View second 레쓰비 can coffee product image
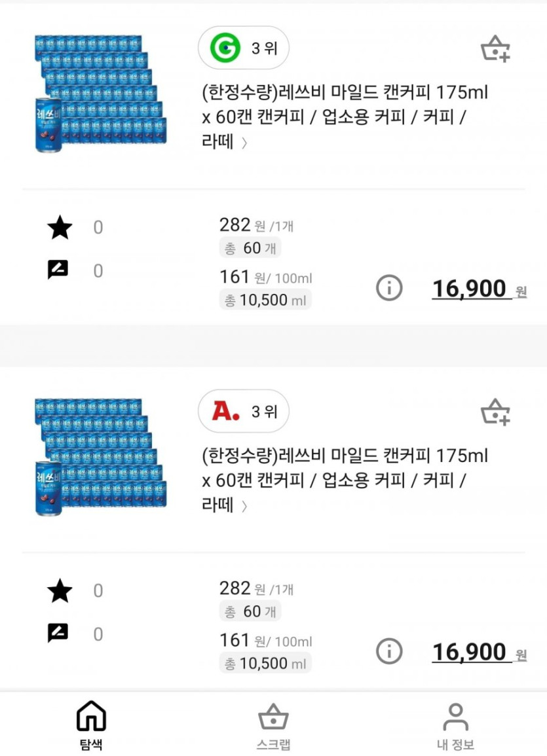Screen dimensions: 547x756 pos(100,456)
